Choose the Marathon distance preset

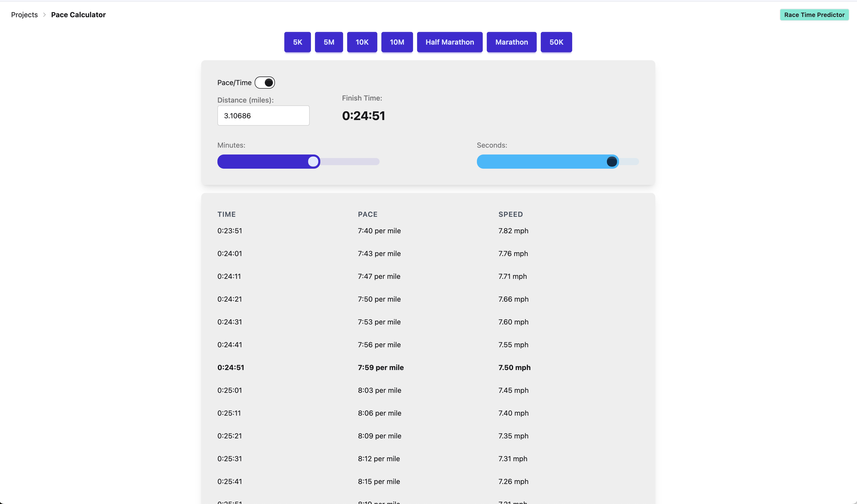click(x=511, y=42)
